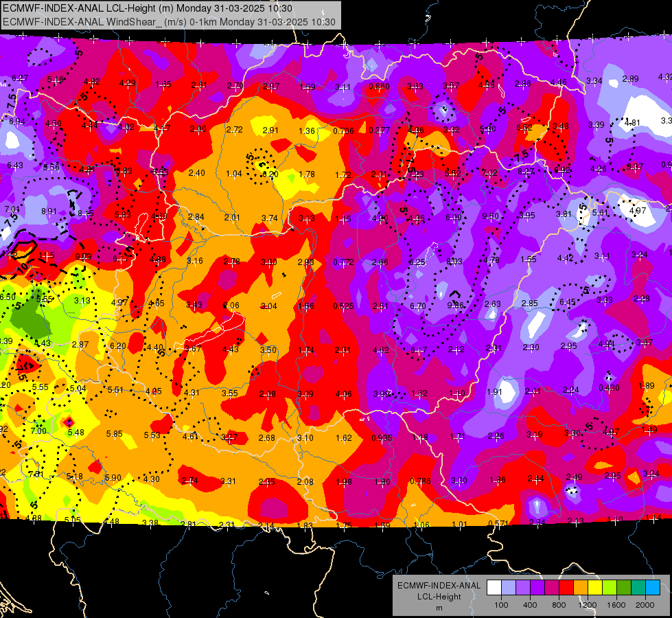
Task: Click the legend title LCL-Height
Action: tap(439, 597)
